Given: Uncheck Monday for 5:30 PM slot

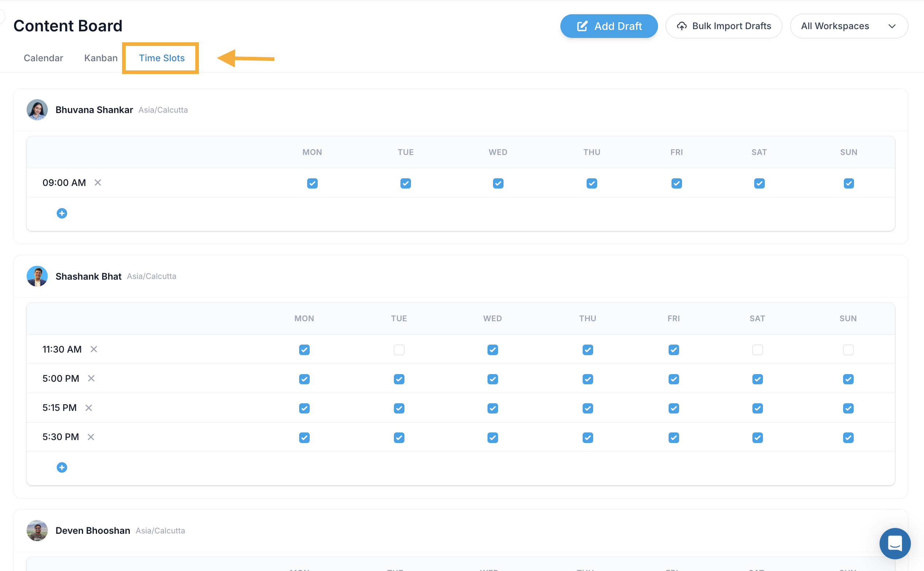Looking at the screenshot, I should click(305, 438).
